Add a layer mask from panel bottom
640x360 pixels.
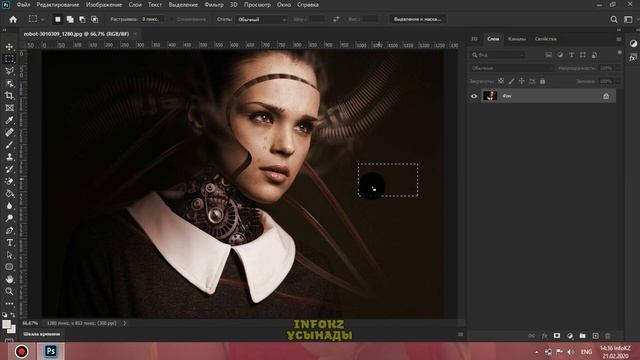(557, 336)
